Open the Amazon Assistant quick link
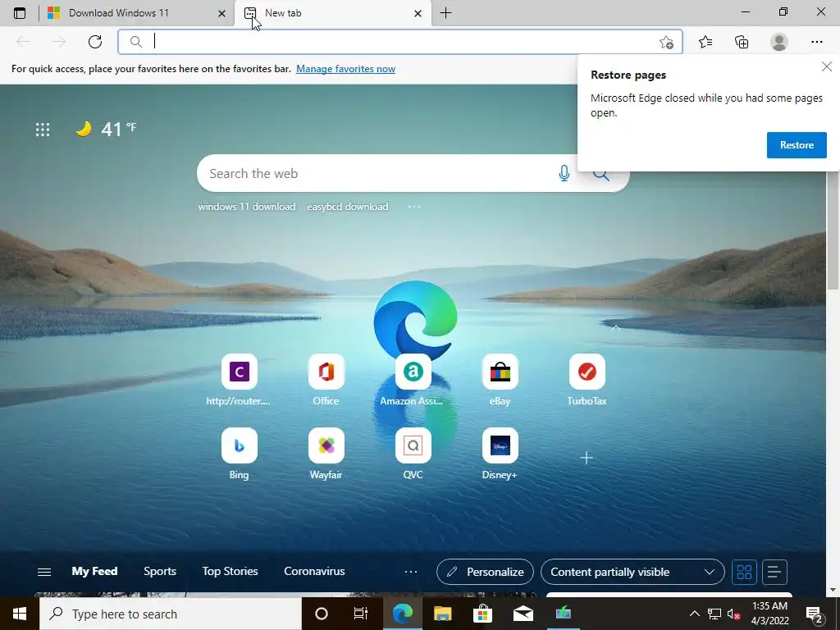 coord(413,380)
